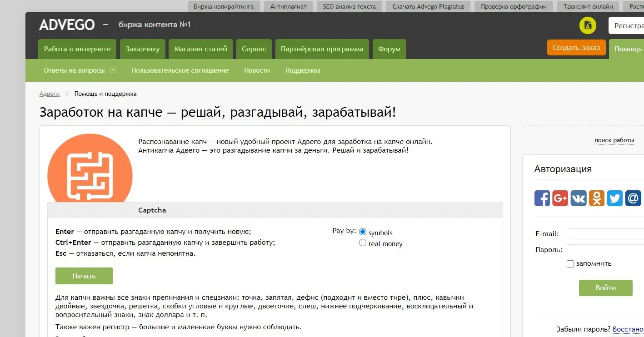Select the 'real money' payment option
This screenshot has width=644, height=337.
(x=363, y=243)
